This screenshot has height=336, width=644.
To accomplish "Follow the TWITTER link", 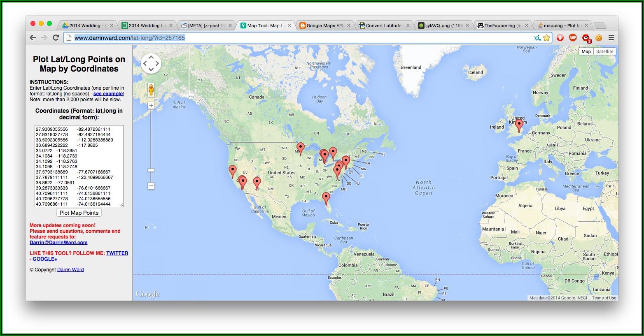I will 117,253.
